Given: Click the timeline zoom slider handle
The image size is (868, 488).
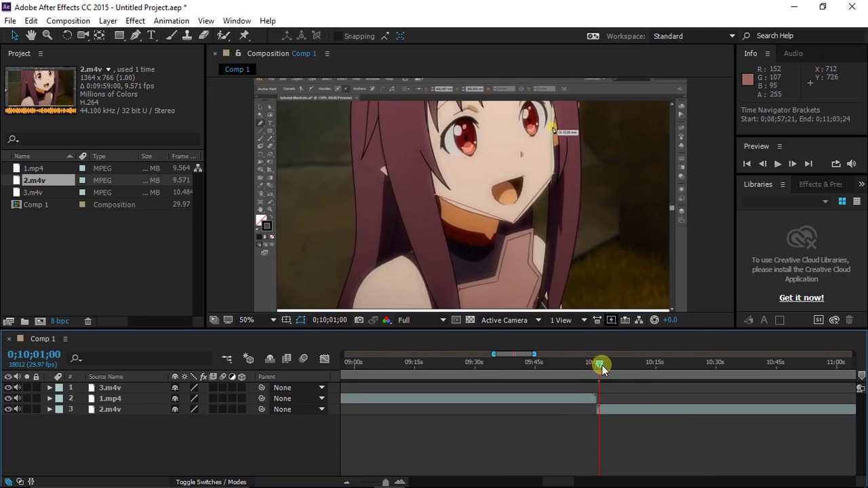Looking at the screenshot, I should pos(385,482).
